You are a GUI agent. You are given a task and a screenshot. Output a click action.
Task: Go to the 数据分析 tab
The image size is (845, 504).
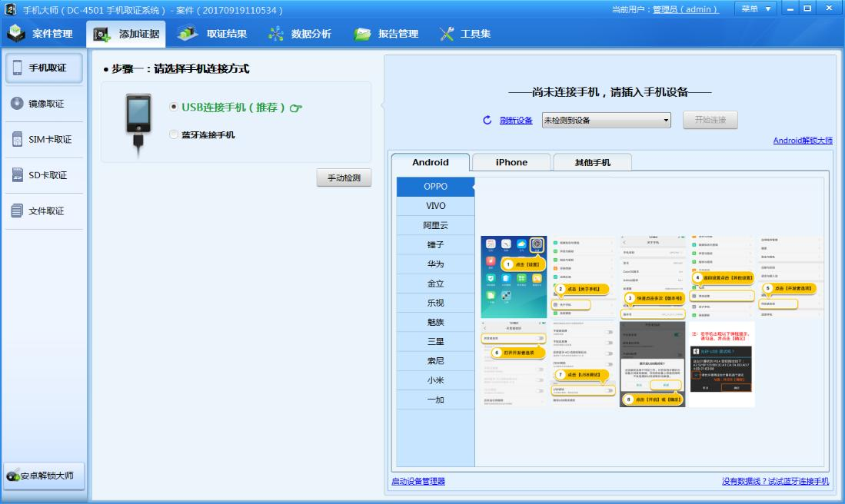(300, 33)
